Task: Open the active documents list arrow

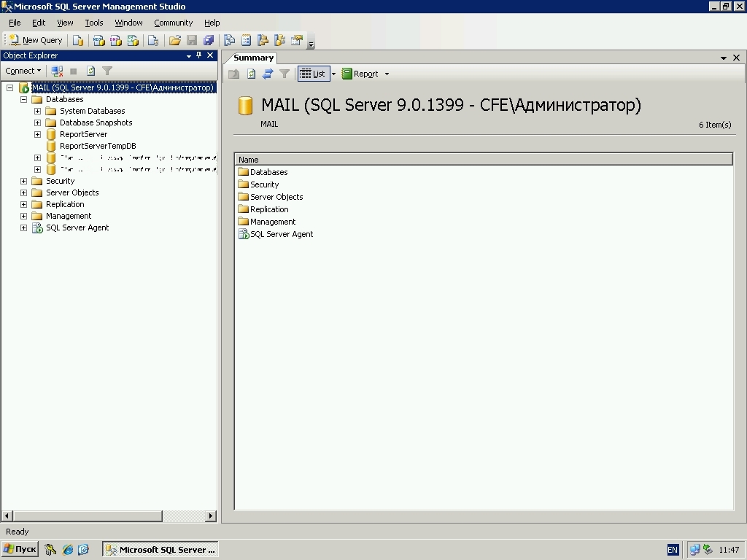Action: (723, 58)
